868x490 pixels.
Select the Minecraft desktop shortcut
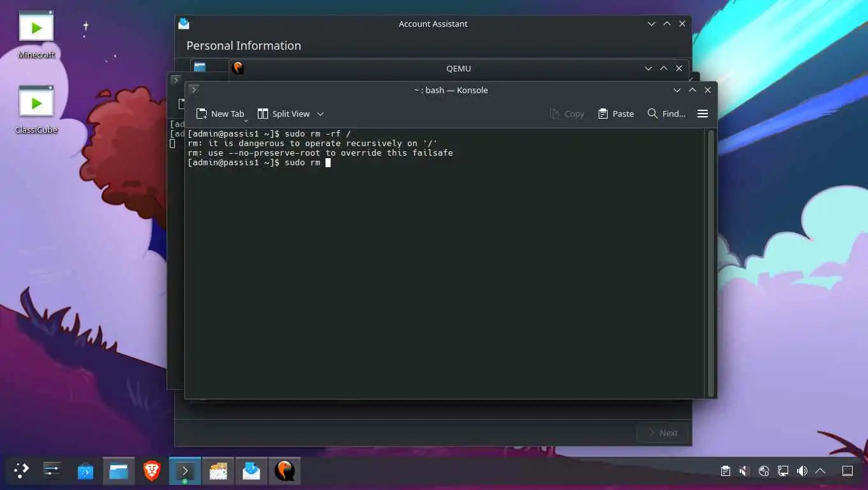click(x=36, y=35)
